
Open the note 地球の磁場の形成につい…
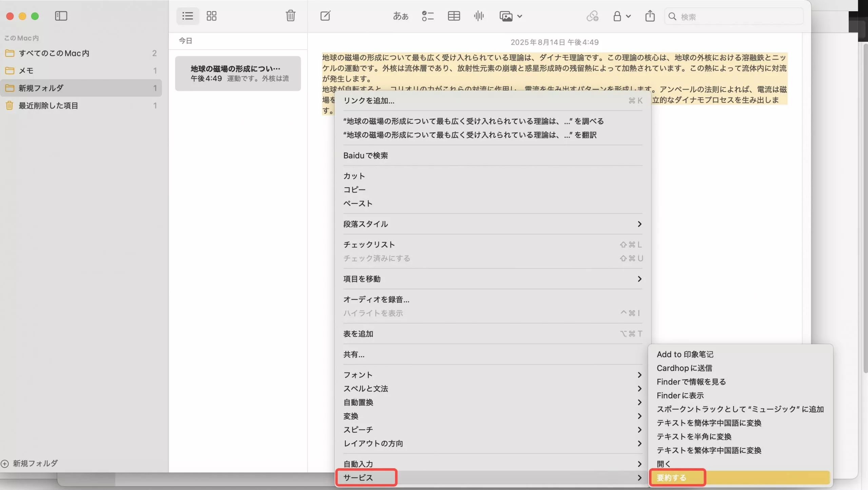pos(238,74)
